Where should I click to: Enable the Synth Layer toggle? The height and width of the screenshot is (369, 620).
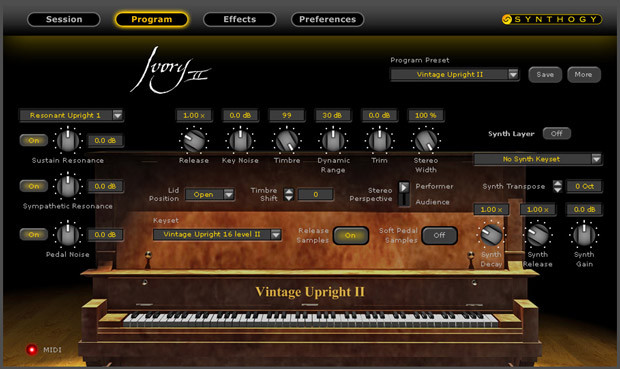click(556, 134)
